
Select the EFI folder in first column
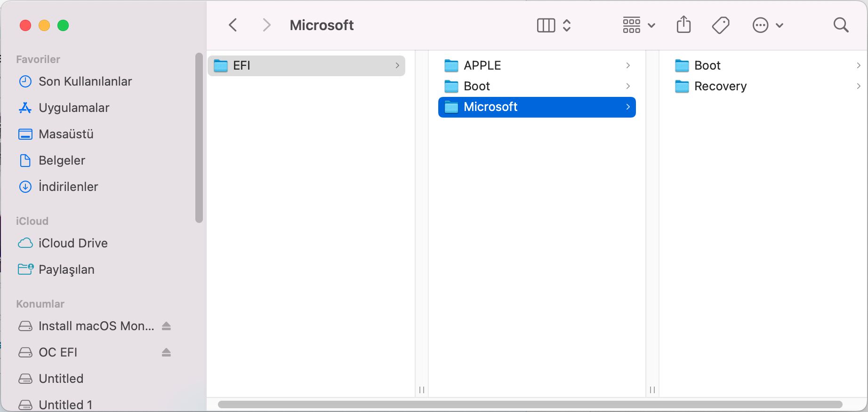coord(242,65)
